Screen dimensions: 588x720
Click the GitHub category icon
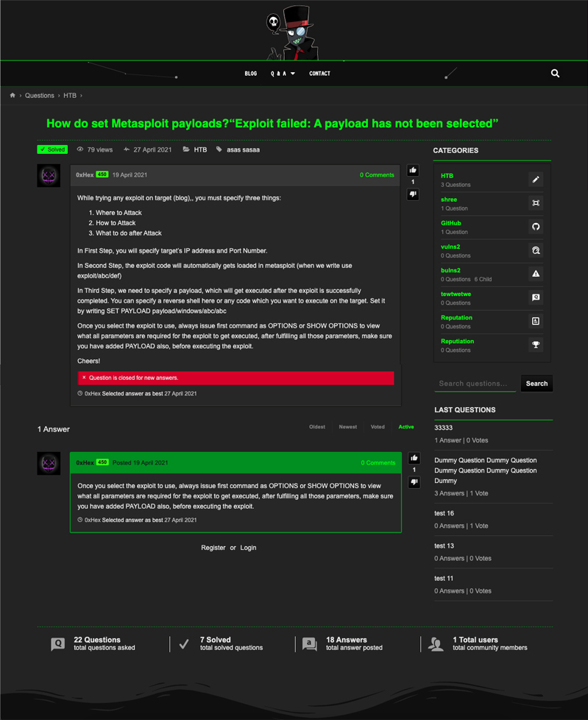pos(535,227)
